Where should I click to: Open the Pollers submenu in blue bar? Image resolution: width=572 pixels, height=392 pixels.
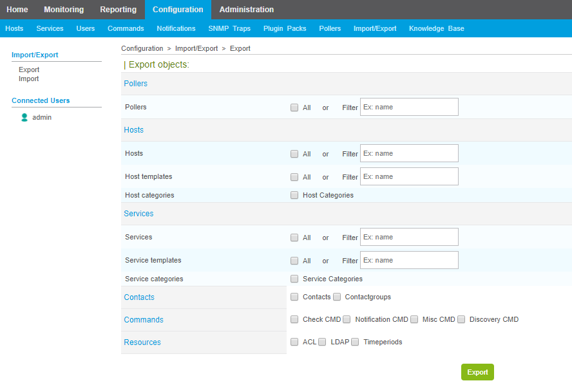(330, 28)
